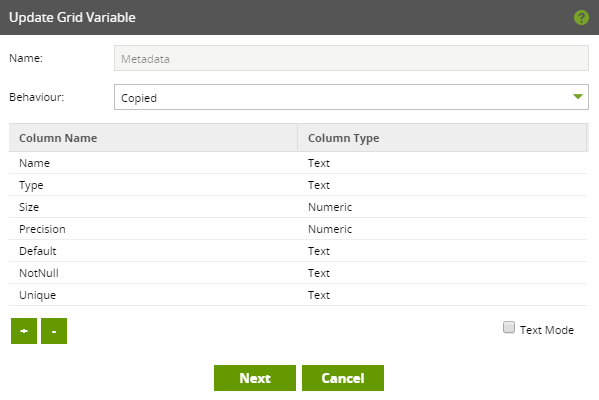Screen dimensions: 599x400
Task: Open the Copied behaviour combo box
Action: [351, 97]
